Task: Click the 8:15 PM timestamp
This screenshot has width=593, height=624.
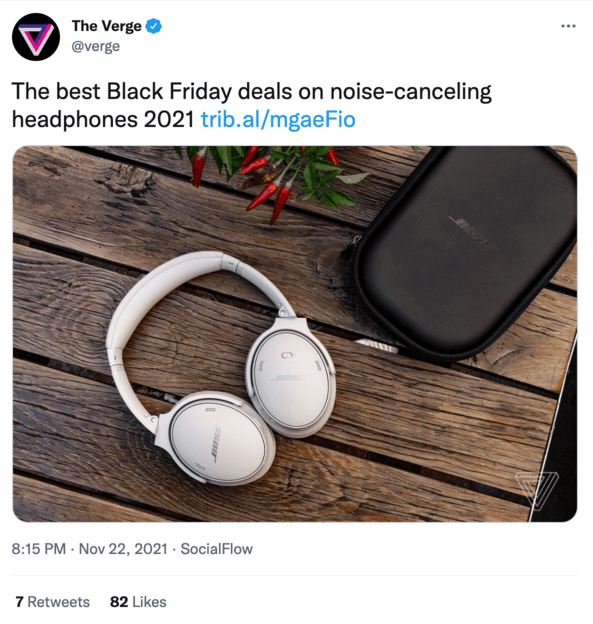Action: [39, 549]
